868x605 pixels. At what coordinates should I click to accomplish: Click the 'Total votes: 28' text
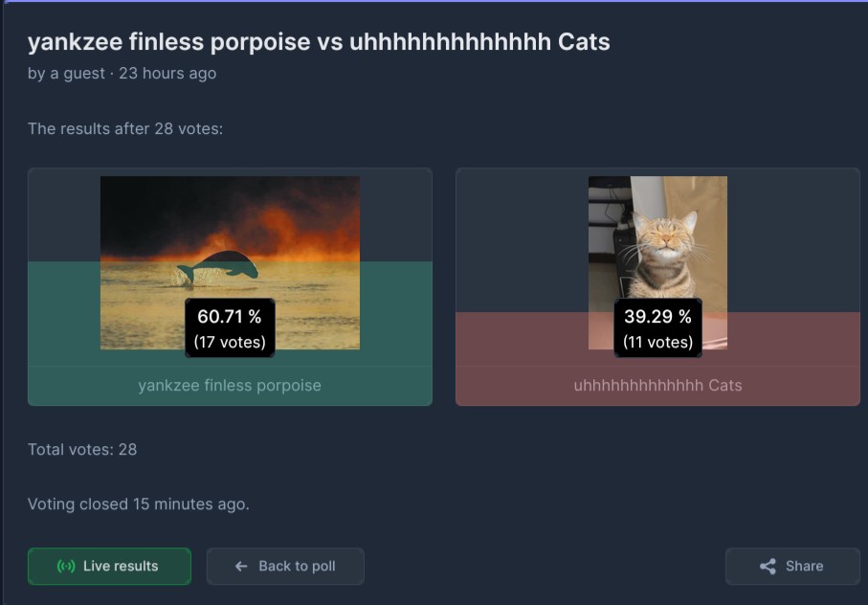tap(82, 449)
